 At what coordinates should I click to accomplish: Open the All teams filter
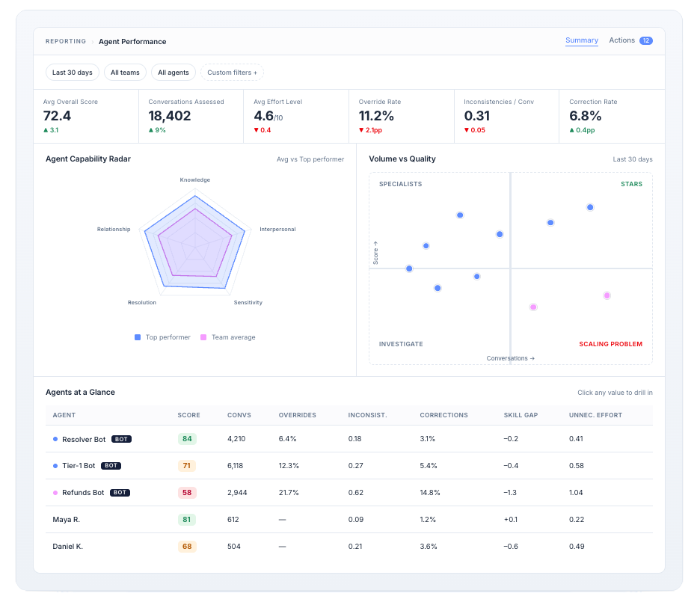pyautogui.click(x=125, y=73)
